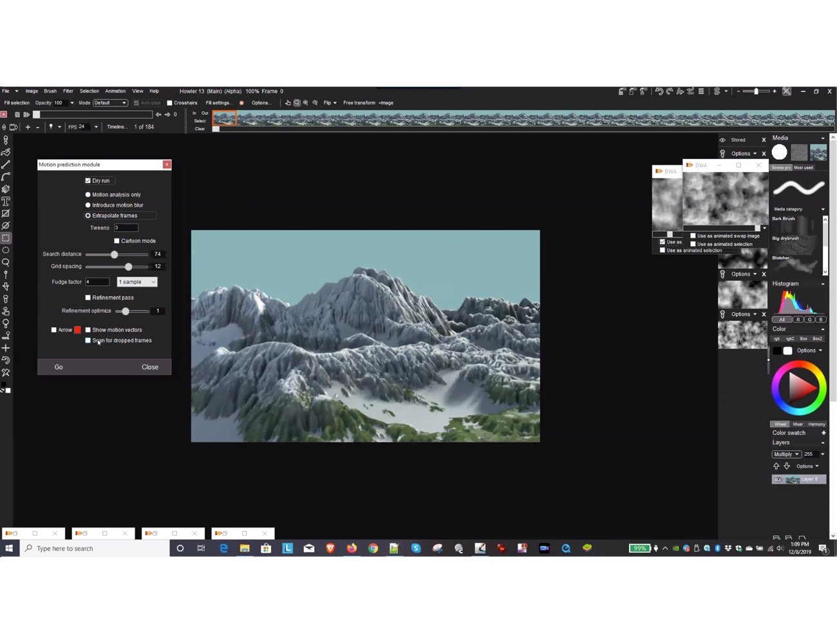Click the Redo icon in the top toolbar
Image resolution: width=837 pixels, height=644 pixels.
click(x=670, y=91)
